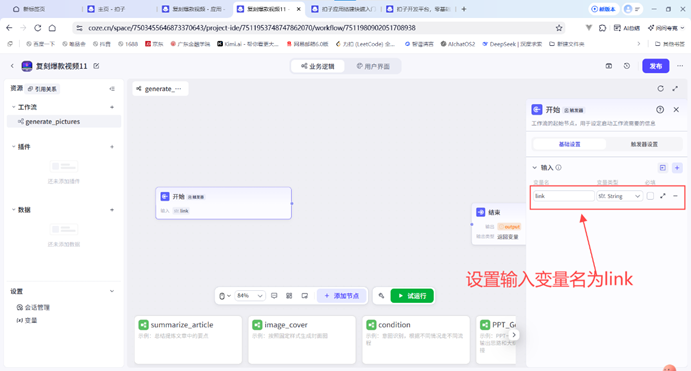
Task: Click the icon left of history clock
Action: pyautogui.click(x=609, y=66)
